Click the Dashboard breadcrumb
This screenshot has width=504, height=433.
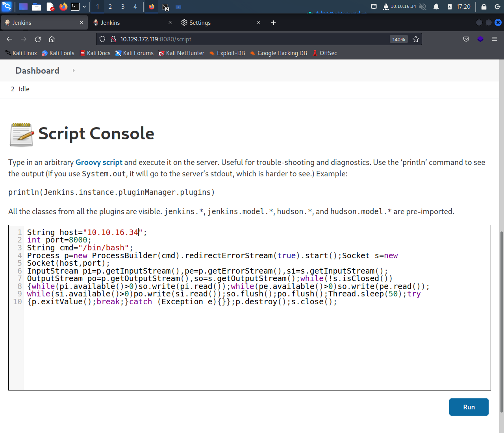(x=37, y=70)
